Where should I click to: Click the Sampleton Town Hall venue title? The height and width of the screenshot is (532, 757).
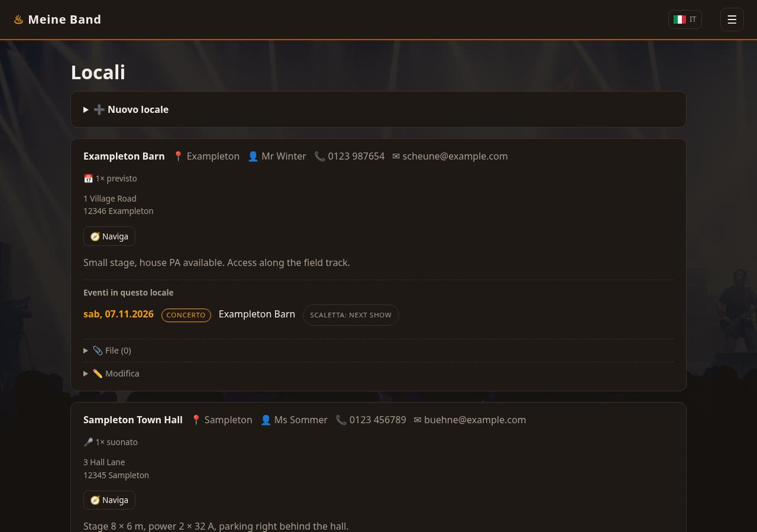(x=133, y=420)
